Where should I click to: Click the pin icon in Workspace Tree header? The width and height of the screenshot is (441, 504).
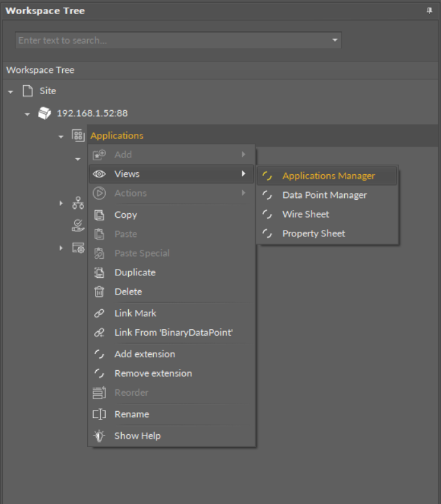429,11
